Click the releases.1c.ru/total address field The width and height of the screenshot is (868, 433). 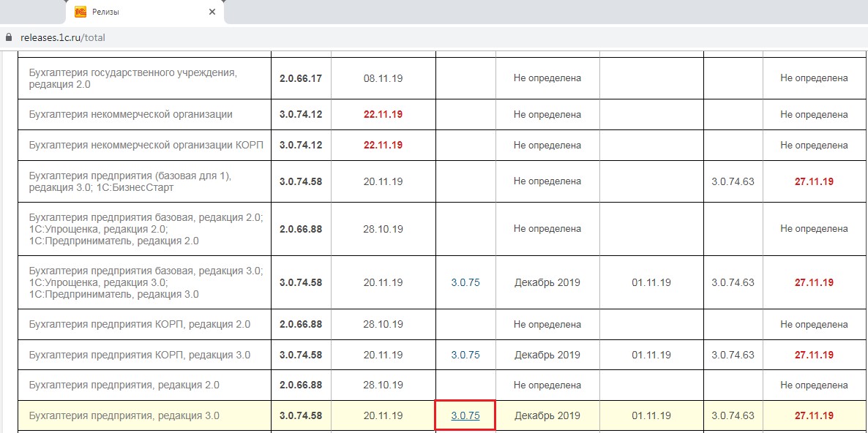coord(62,38)
